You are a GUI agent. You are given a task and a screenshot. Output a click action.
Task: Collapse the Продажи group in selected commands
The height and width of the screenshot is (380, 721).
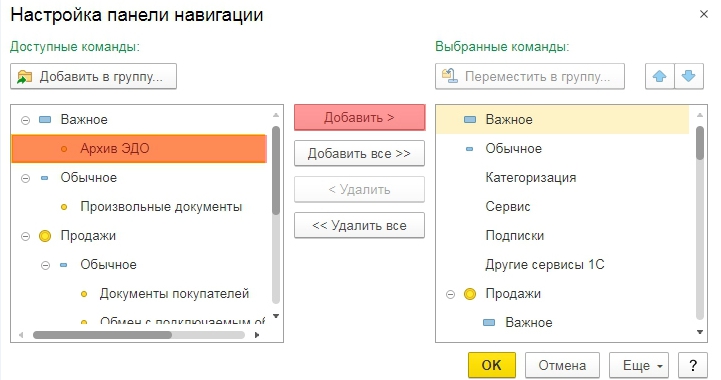tap(450, 294)
